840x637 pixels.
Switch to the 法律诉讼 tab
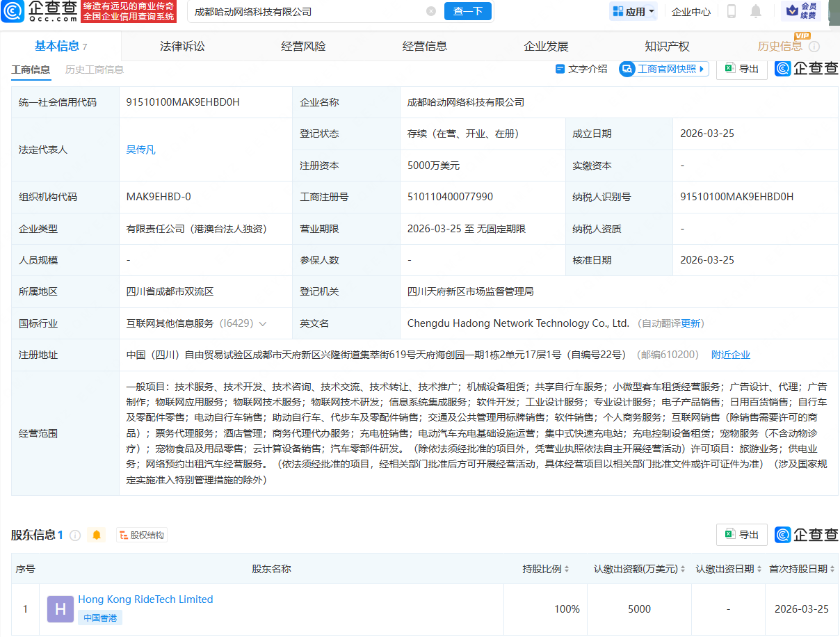pos(182,47)
